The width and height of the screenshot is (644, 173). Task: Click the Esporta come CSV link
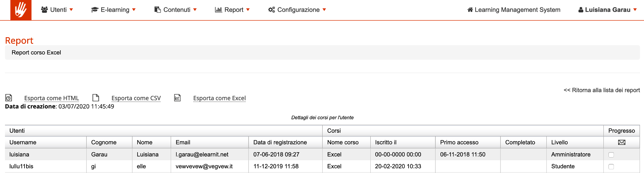(x=136, y=98)
